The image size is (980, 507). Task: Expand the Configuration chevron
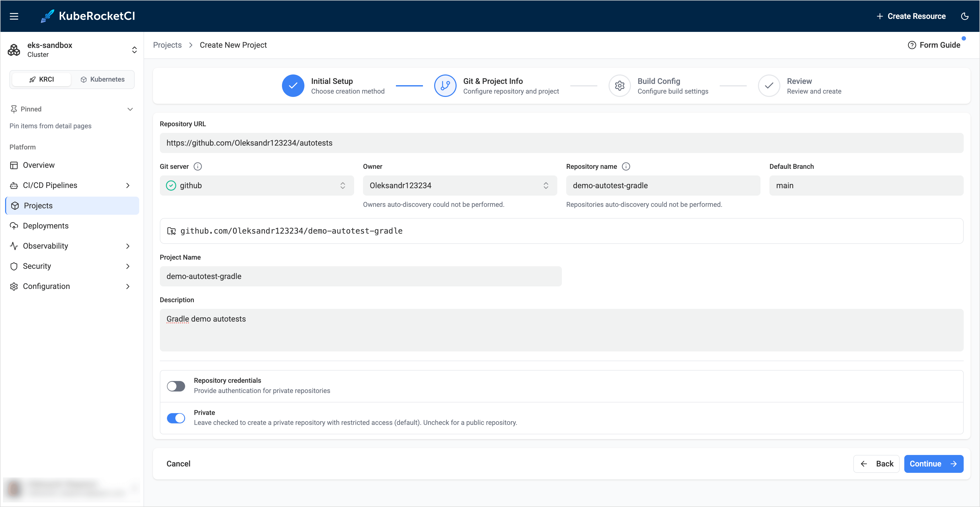[128, 286]
